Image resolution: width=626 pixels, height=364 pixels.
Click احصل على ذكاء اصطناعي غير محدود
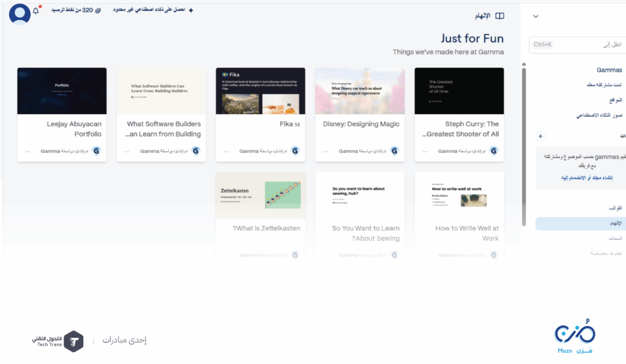149,10
